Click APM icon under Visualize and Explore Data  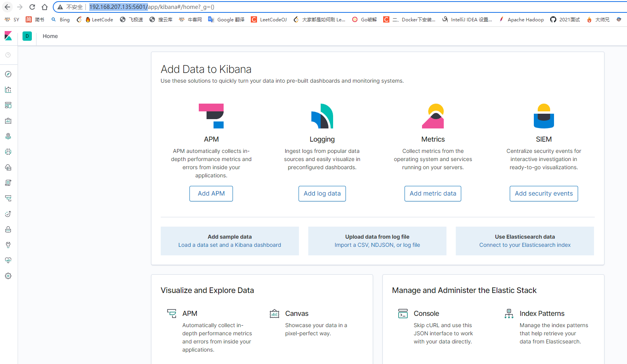pyautogui.click(x=172, y=314)
